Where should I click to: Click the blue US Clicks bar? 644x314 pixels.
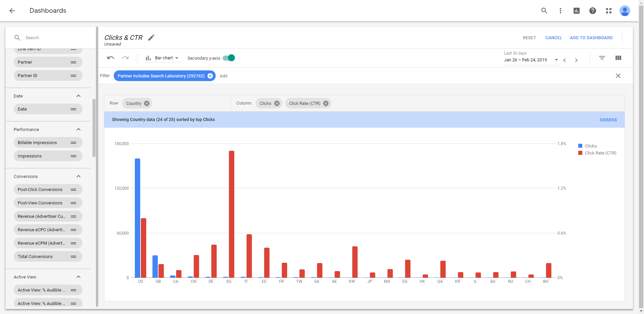point(138,218)
